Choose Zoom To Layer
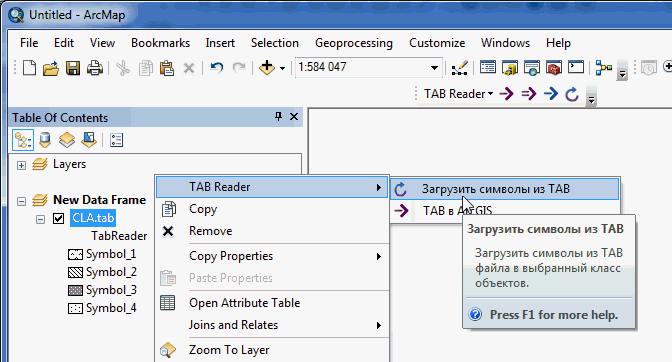The height and width of the screenshot is (362, 672). 272,350
